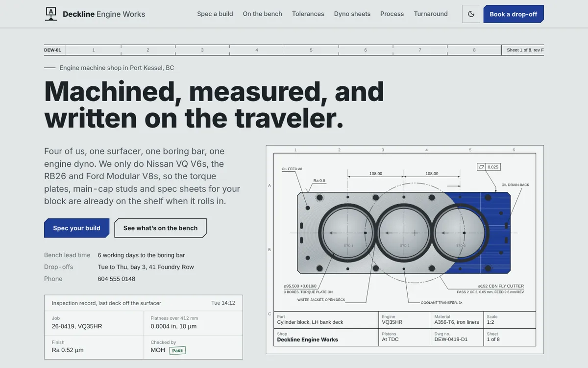Go to On the bench section
Image resolution: width=588 pixels, height=368 pixels.
[x=263, y=14]
